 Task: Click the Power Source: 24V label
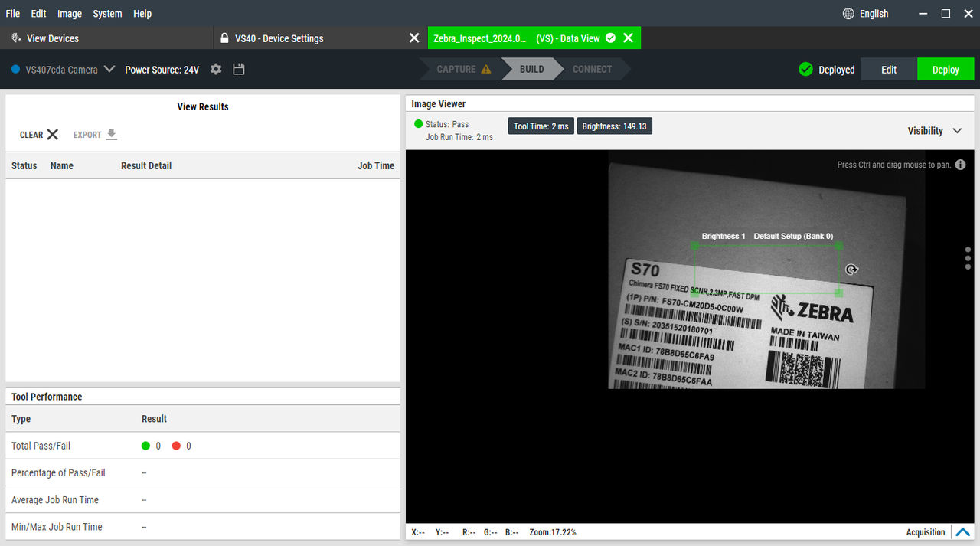tap(162, 70)
